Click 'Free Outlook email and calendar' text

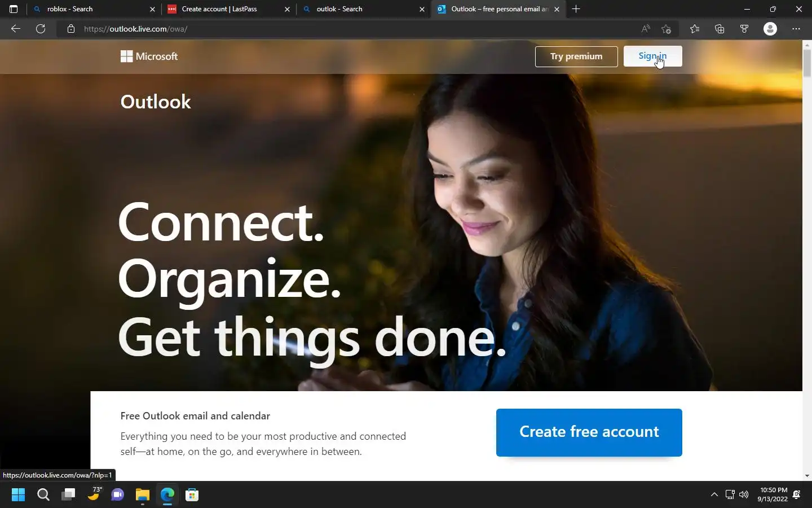click(195, 416)
